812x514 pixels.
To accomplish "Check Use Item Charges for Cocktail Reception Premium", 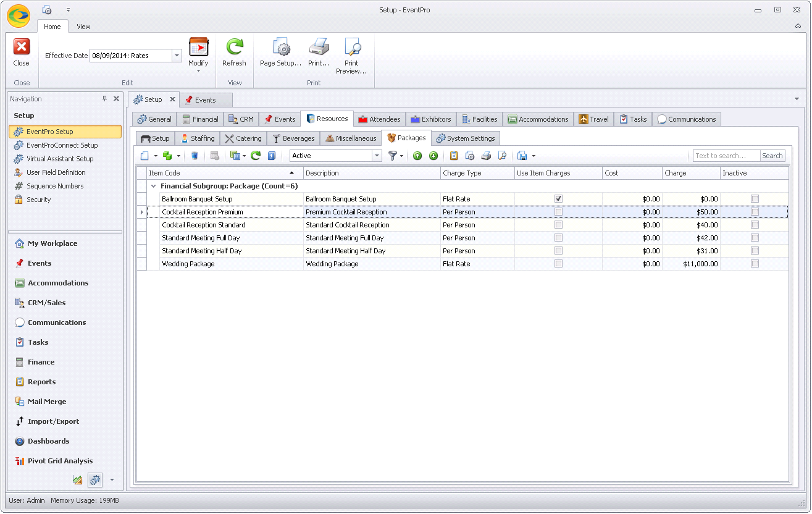I will pyautogui.click(x=559, y=212).
